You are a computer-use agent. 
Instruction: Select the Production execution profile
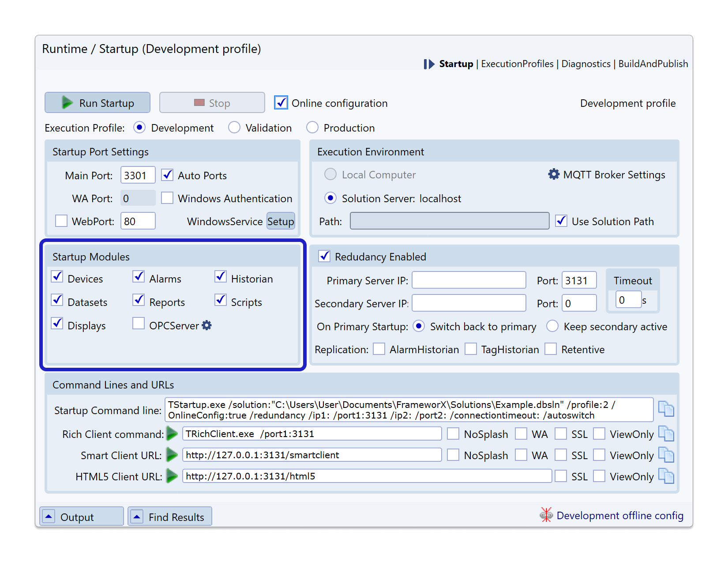coord(312,128)
